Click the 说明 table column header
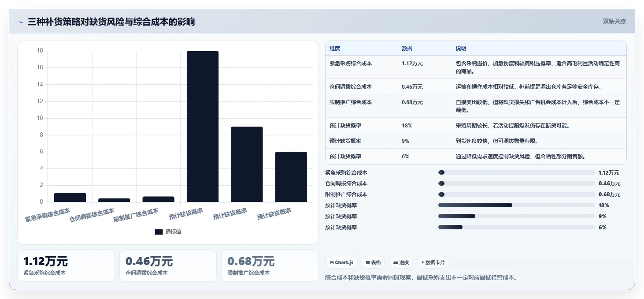Viewport: 644px width, 299px height. coord(461,49)
